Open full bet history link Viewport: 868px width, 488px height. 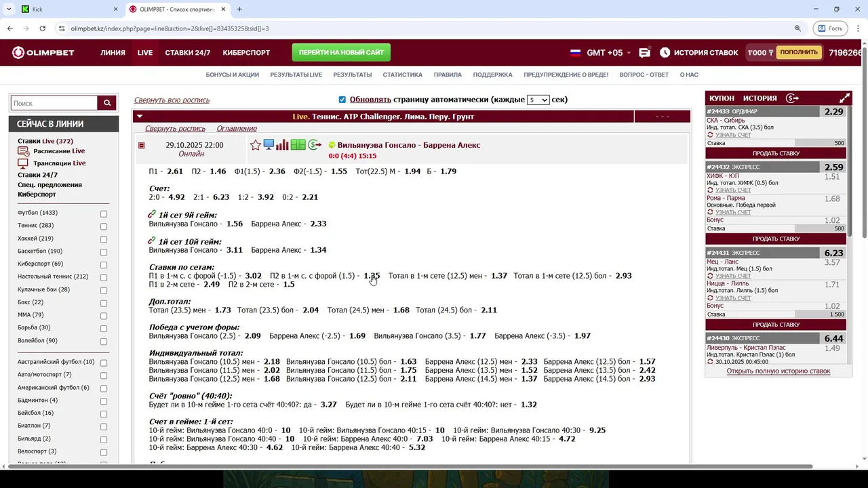pyautogui.click(x=778, y=371)
